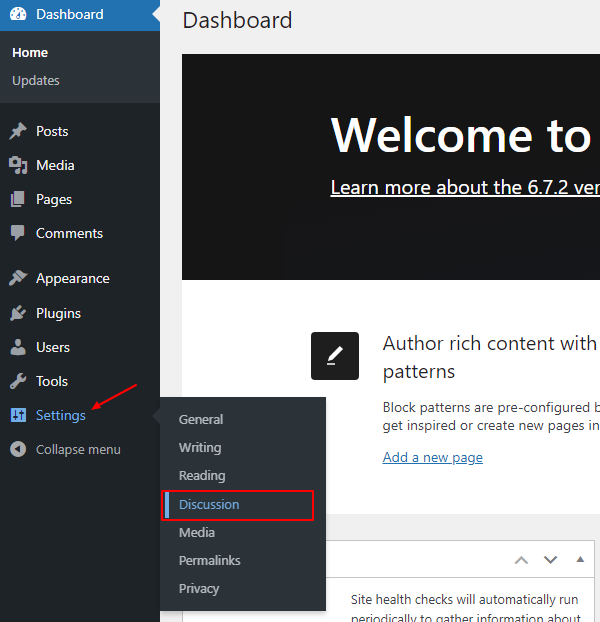
Task: Open the Media label in main sidebar
Action: tap(55, 165)
